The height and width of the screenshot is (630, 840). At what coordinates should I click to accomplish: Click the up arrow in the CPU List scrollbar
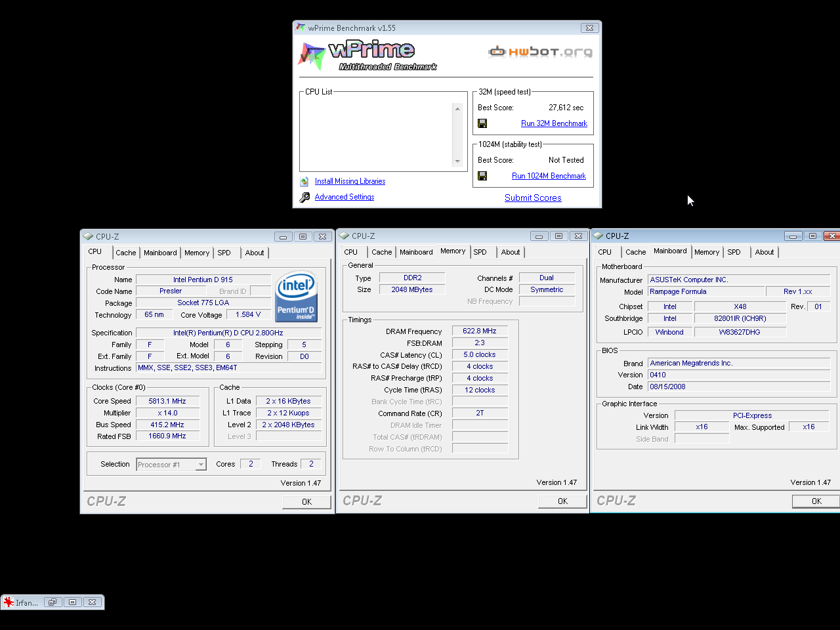(x=457, y=109)
